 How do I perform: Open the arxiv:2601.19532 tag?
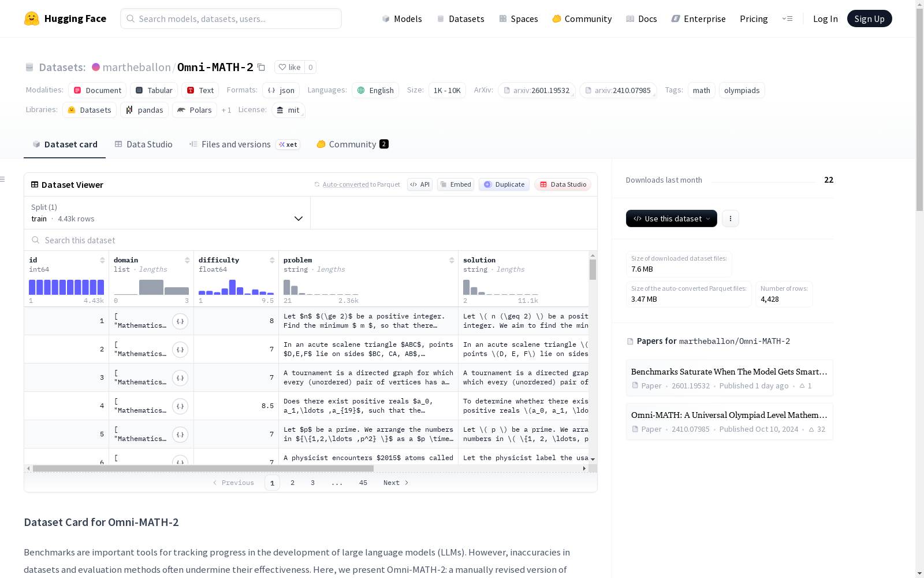(536, 90)
